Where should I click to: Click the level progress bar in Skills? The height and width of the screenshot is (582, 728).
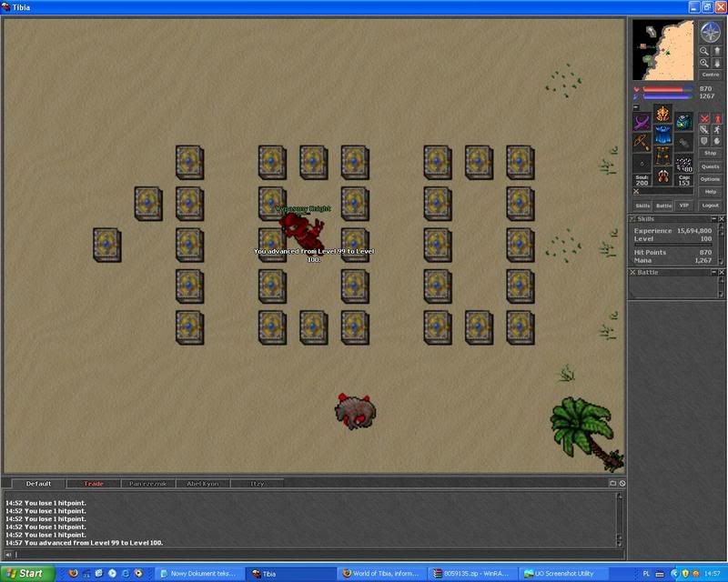[x=672, y=244]
